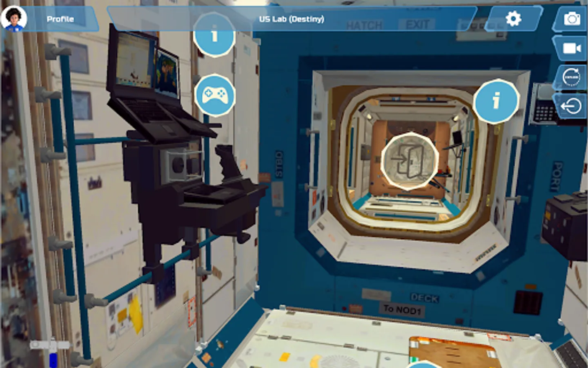
Task: Click the US Lab (Destiny) title banner
Action: click(x=292, y=19)
